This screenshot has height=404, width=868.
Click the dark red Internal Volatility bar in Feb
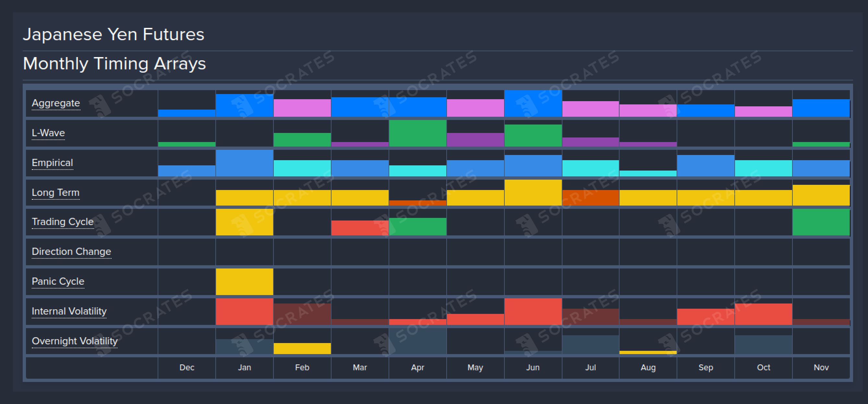click(x=302, y=314)
